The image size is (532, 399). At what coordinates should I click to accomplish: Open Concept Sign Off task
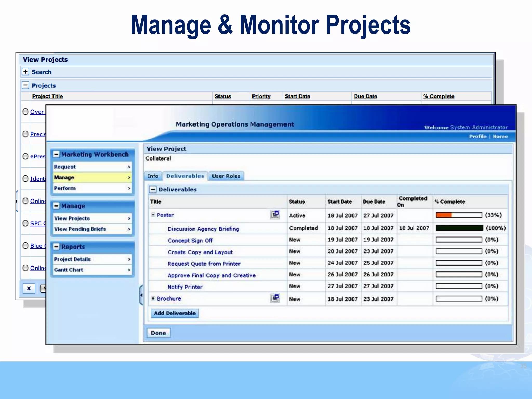point(190,241)
